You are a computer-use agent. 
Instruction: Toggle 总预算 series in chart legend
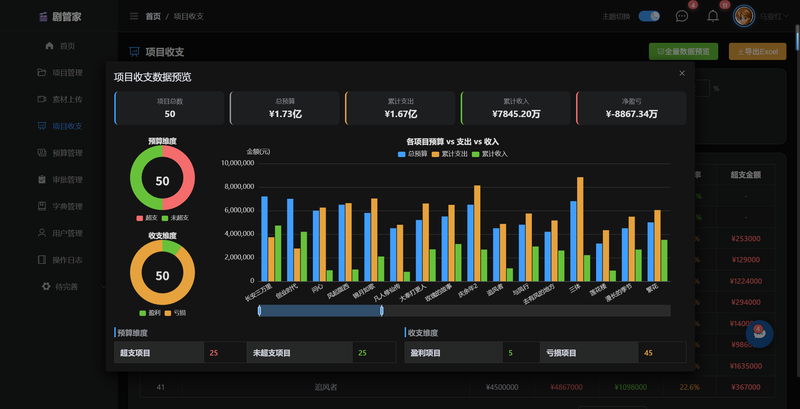[412, 154]
